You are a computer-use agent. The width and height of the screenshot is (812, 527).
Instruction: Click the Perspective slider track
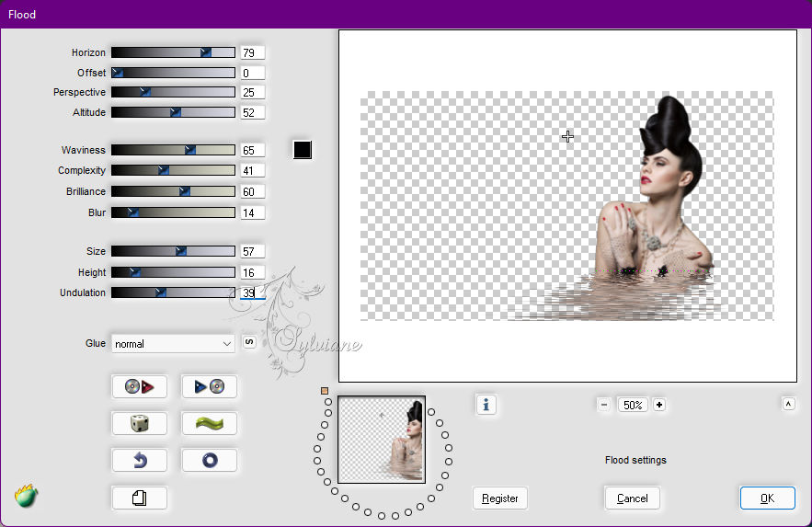pos(173,92)
